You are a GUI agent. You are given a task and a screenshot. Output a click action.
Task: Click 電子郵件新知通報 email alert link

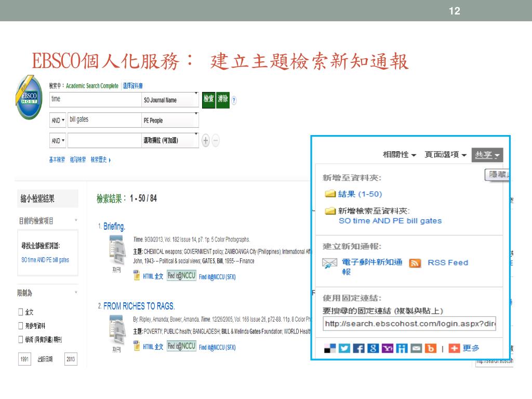pyautogui.click(x=372, y=267)
